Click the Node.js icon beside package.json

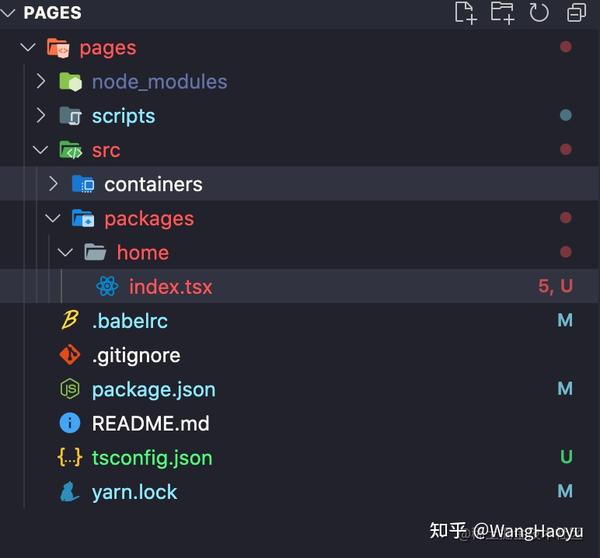coord(70,389)
